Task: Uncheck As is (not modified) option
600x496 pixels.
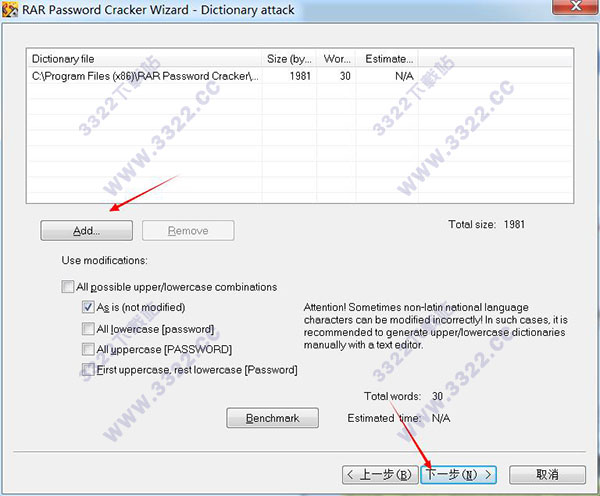Action: tap(88, 307)
